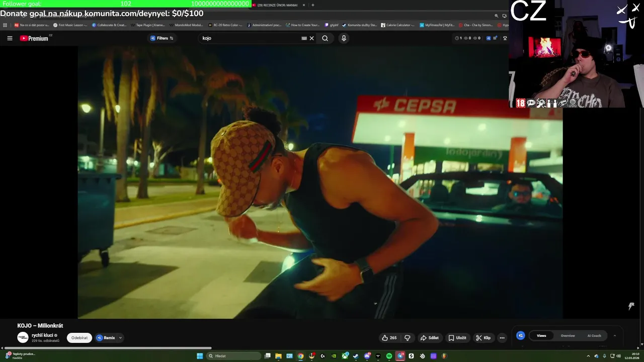Open a new browser tab with plus
Screen dimensions: 644x362
[312, 5]
